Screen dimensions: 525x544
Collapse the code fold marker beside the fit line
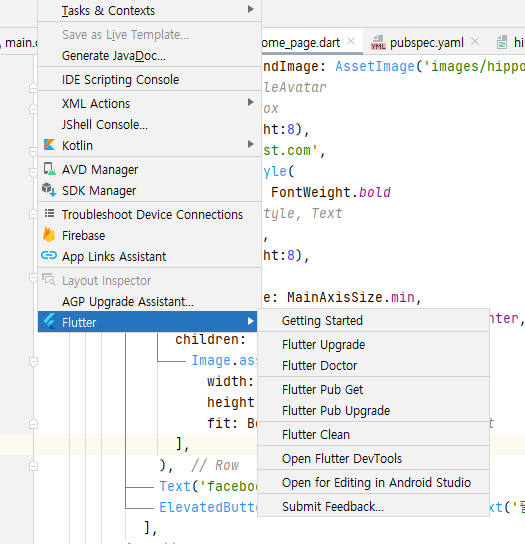coord(33,424)
